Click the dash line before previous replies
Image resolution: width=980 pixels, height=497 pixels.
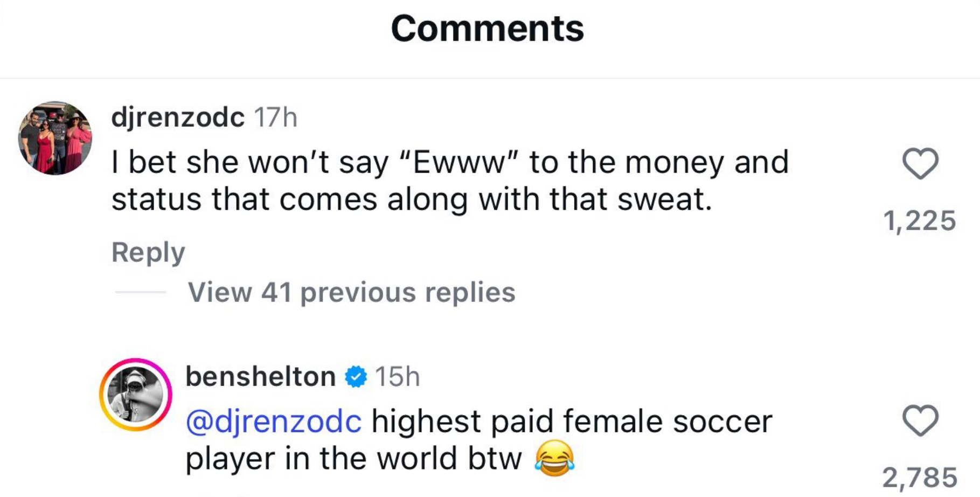(x=140, y=292)
